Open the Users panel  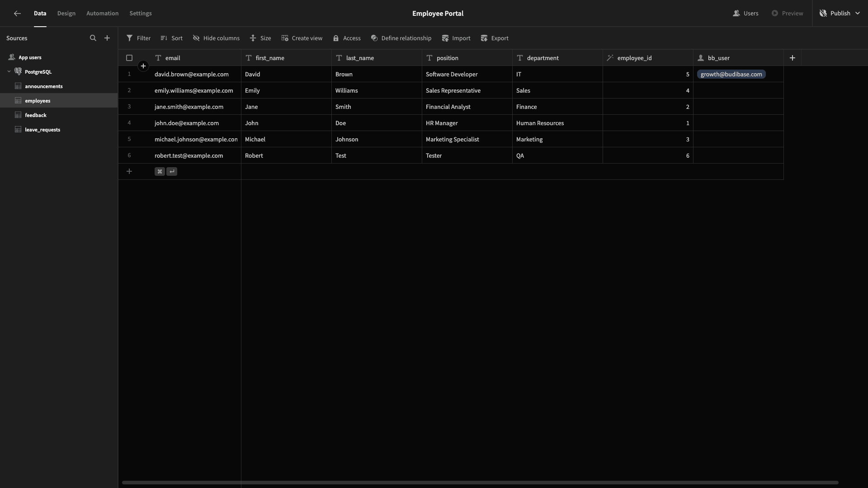click(x=745, y=14)
